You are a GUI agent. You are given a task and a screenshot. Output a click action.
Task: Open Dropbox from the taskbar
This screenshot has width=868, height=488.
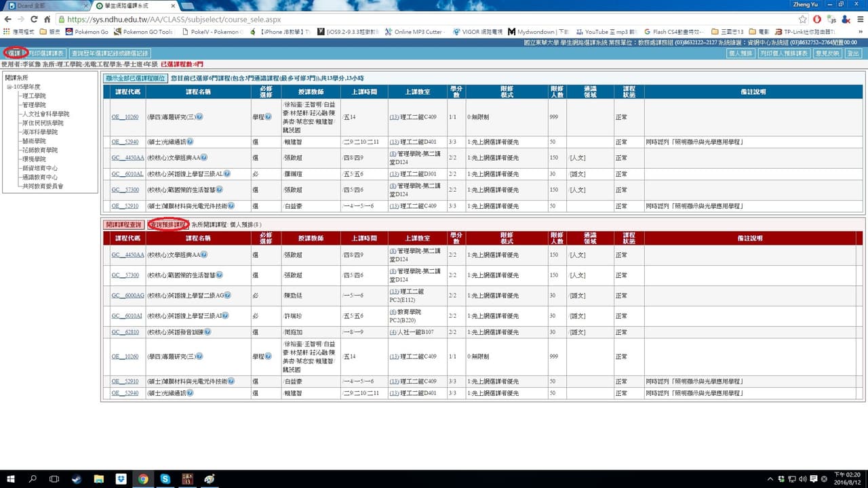tap(121, 479)
